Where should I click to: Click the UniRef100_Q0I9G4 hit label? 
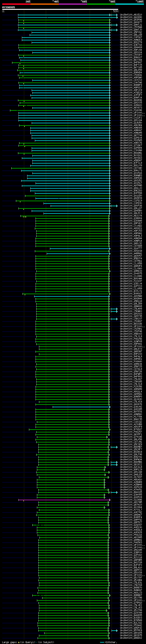pyautogui.click(x=131, y=507)
